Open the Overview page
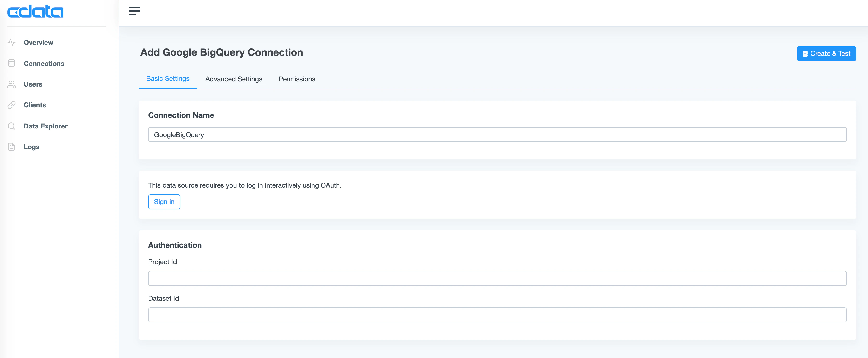Image resolution: width=868 pixels, height=358 pixels. tap(38, 43)
